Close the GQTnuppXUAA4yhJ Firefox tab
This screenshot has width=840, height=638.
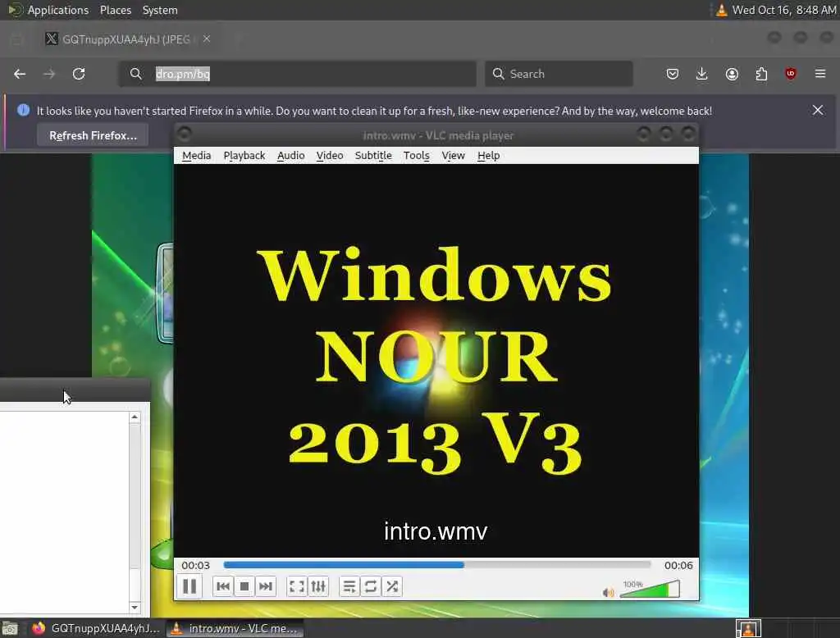(x=207, y=39)
